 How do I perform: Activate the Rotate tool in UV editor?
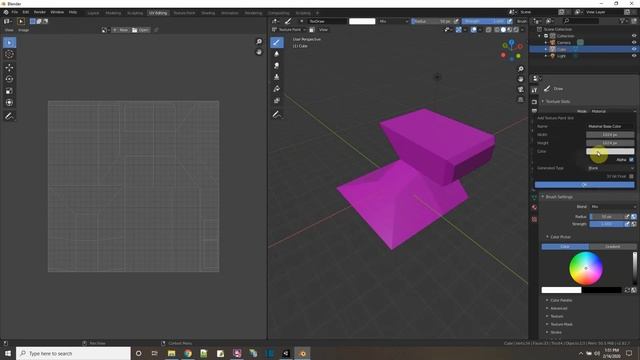pos(9,79)
